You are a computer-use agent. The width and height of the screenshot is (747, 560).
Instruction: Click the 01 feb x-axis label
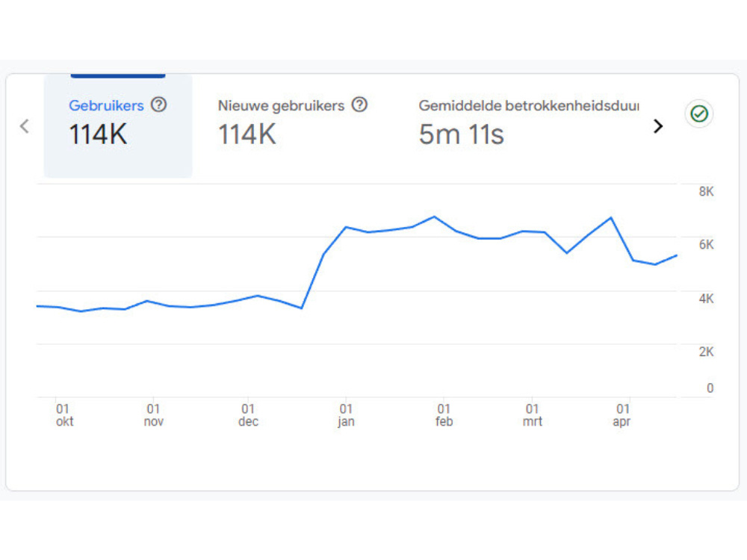[444, 415]
